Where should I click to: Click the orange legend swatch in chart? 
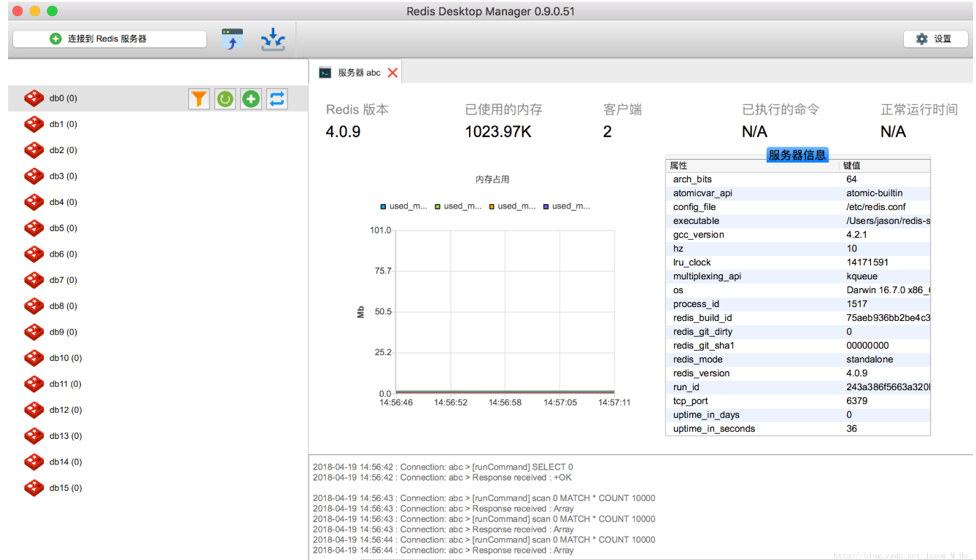492,206
